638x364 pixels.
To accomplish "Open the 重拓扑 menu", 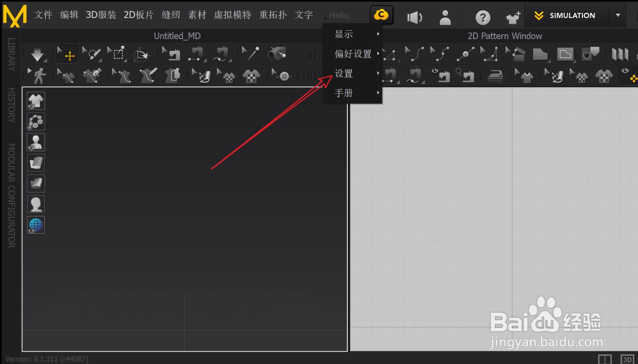I will [x=273, y=15].
